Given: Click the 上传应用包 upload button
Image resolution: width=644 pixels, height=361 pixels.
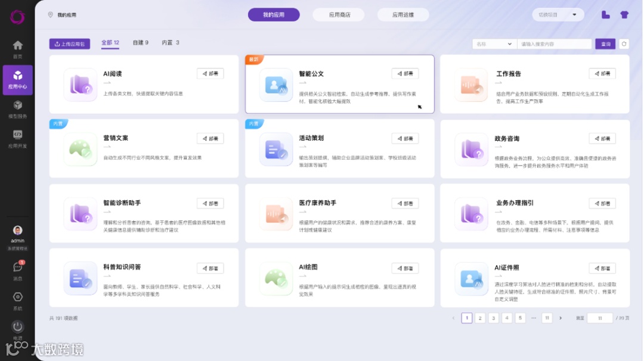Looking at the screenshot, I should (x=69, y=44).
